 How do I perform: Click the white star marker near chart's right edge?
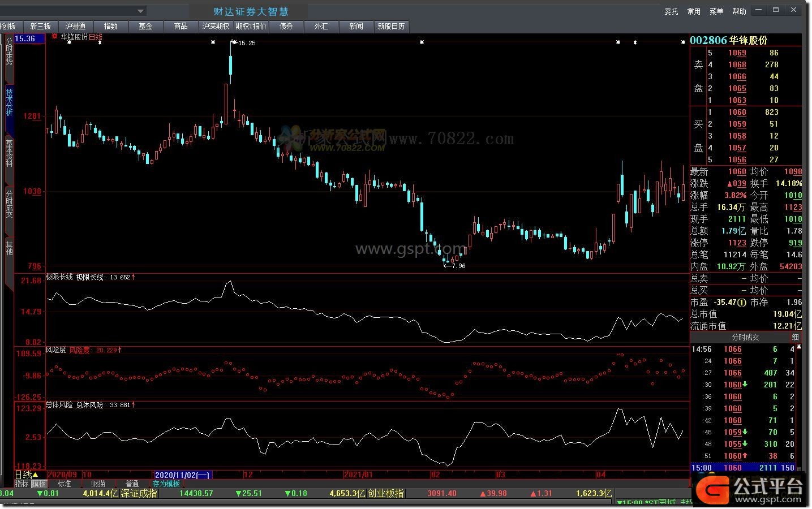[x=683, y=42]
